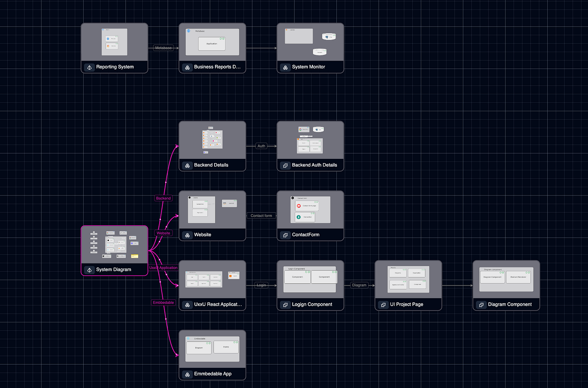588x388 pixels.
Task: Click the Business Reports card icon
Action: (187, 67)
